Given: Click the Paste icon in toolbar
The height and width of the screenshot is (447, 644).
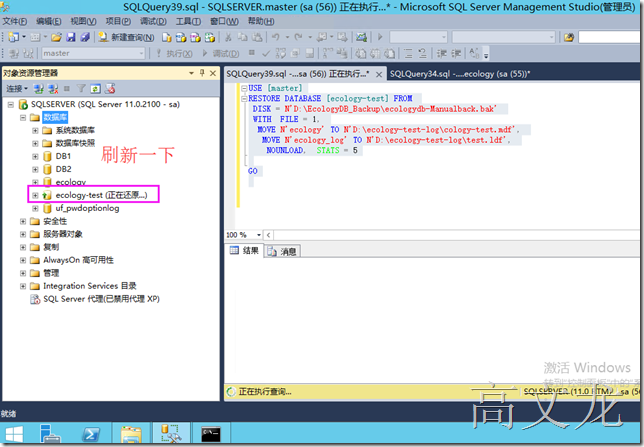Looking at the screenshot, I should point(257,37).
